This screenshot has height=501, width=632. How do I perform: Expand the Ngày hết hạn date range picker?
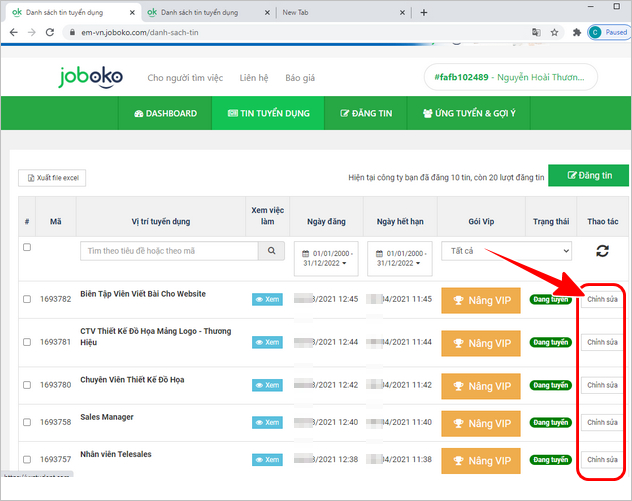coord(400,258)
